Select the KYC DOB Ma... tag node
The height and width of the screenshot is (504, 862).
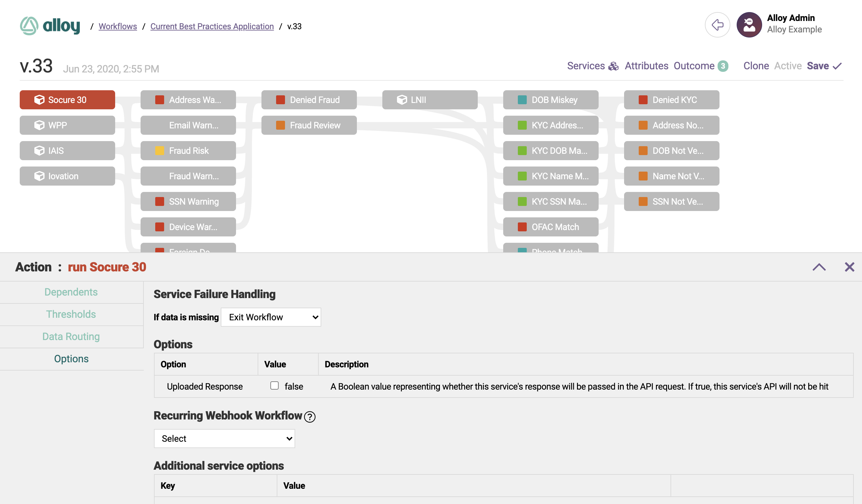click(x=551, y=151)
